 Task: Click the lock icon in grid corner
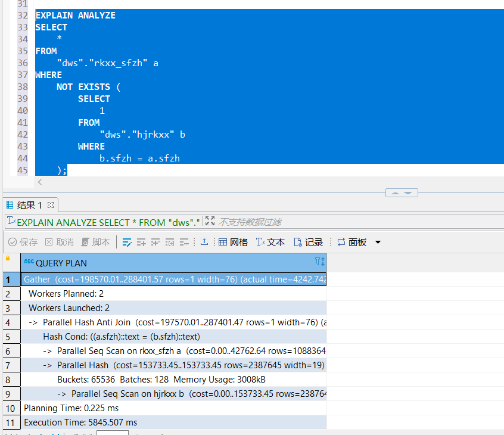[x=8, y=259]
